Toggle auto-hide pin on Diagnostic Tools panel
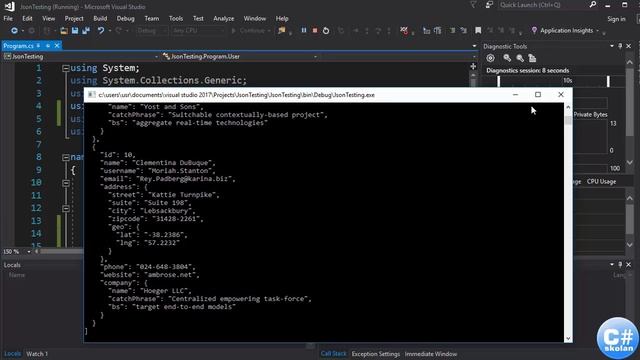 (x=620, y=46)
